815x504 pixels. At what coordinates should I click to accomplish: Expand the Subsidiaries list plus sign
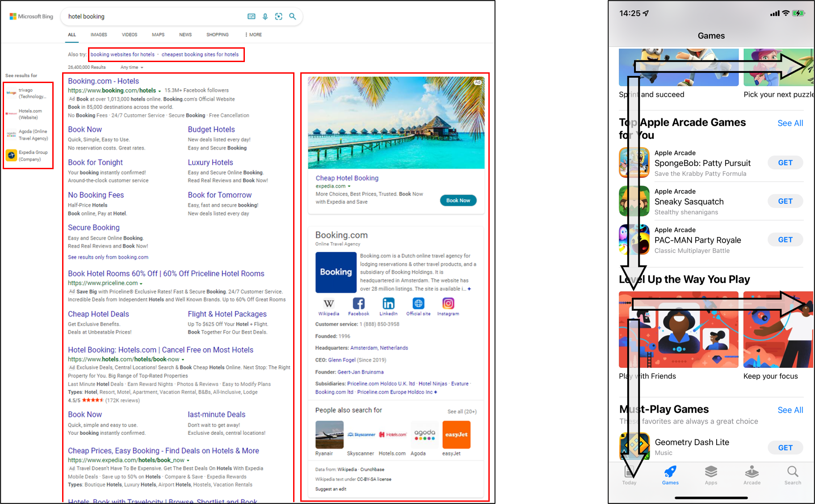click(436, 392)
